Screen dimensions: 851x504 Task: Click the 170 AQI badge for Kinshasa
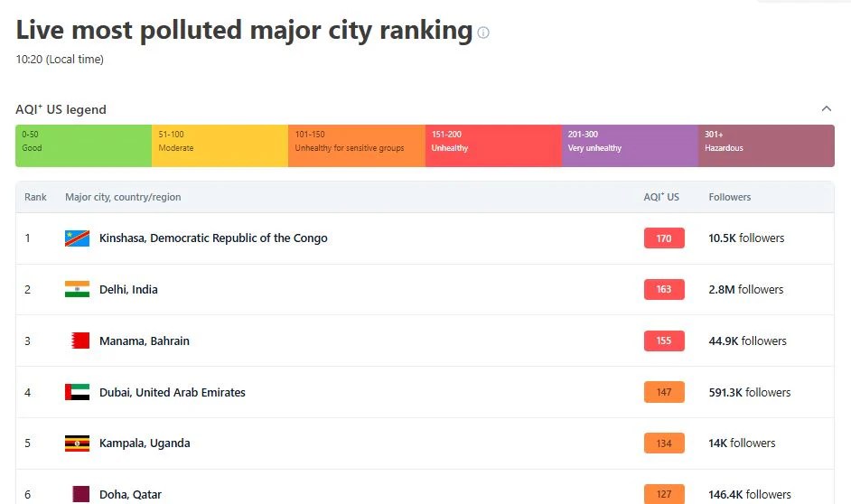[664, 238]
